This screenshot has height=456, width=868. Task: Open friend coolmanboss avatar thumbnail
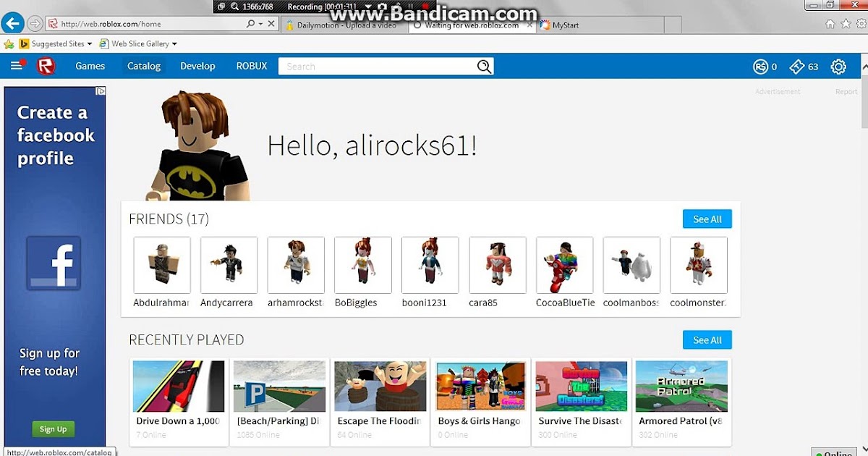click(x=631, y=265)
